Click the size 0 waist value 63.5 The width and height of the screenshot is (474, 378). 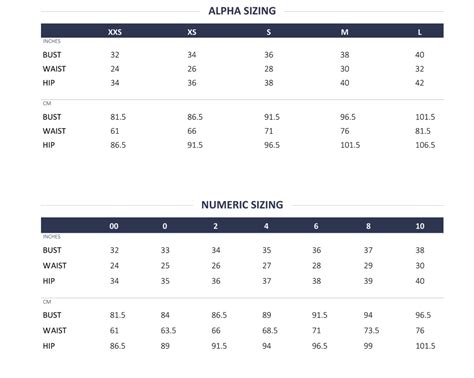pos(168,330)
